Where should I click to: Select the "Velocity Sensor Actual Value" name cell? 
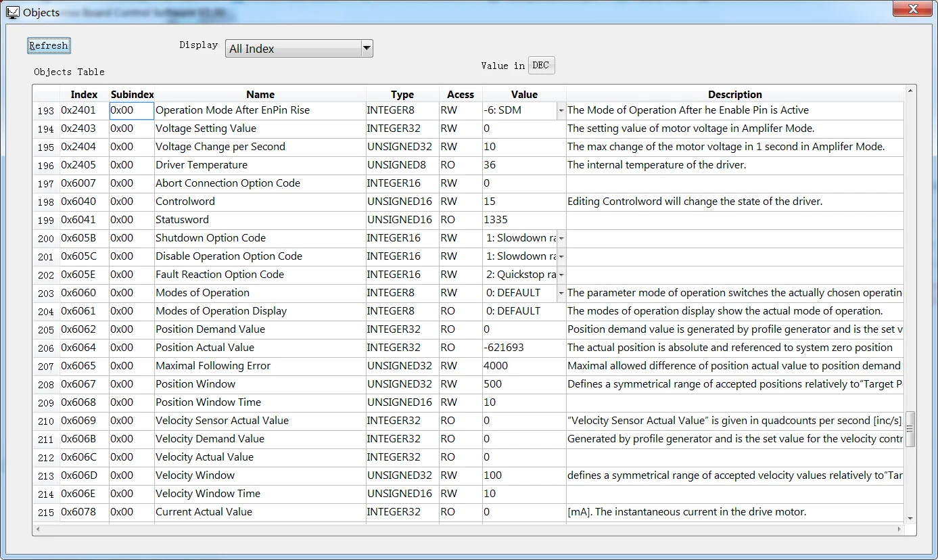260,421
